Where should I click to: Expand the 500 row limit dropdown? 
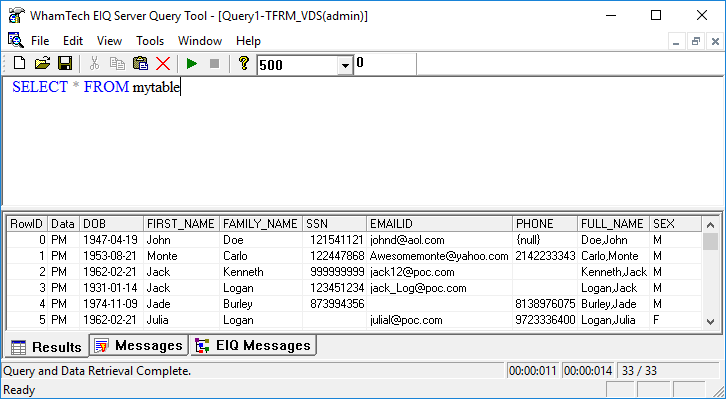point(344,65)
